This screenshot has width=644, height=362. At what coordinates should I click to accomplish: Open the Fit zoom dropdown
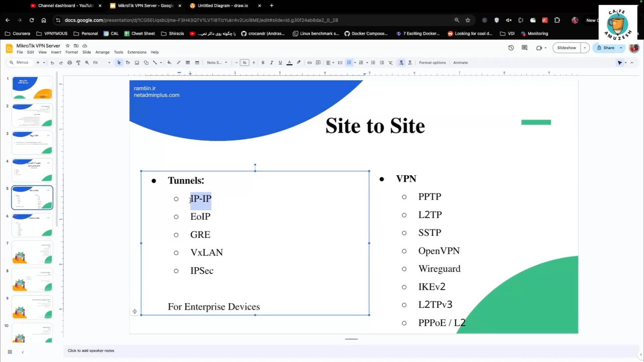pyautogui.click(x=102, y=63)
